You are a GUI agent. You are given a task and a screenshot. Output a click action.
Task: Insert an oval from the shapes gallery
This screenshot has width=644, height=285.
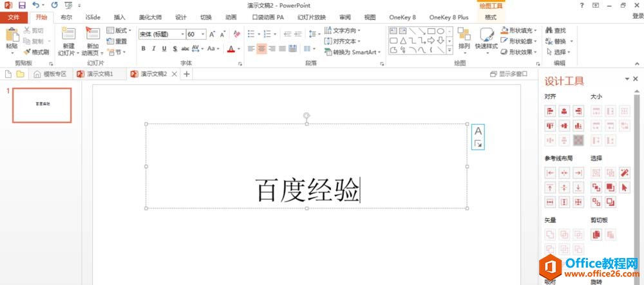coord(440,31)
